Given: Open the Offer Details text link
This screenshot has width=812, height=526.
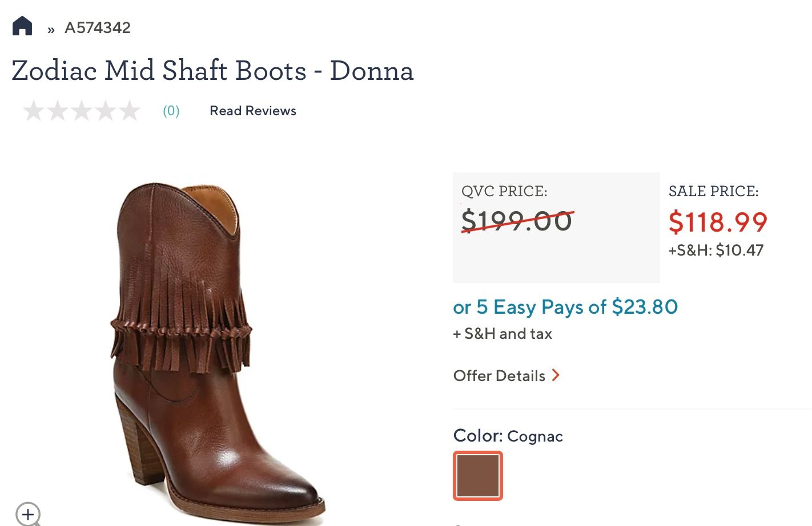Looking at the screenshot, I should (x=499, y=376).
